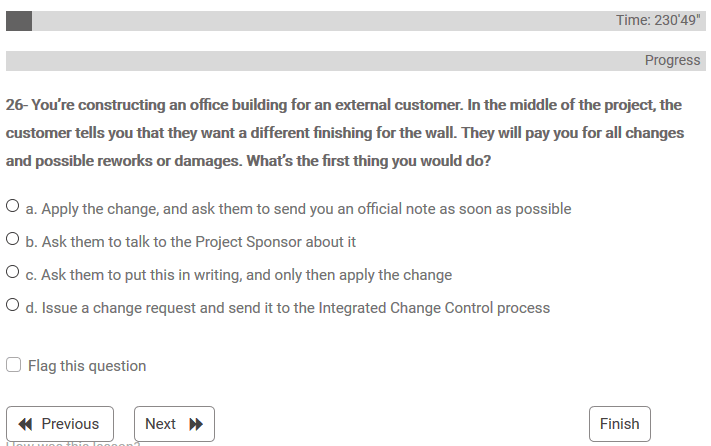Advance with the Next button label

tap(160, 424)
